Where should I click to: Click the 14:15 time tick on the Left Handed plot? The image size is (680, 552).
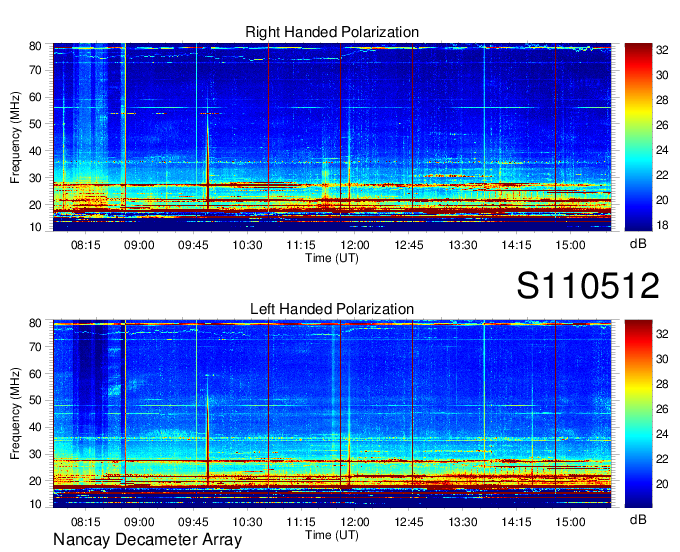point(517,522)
